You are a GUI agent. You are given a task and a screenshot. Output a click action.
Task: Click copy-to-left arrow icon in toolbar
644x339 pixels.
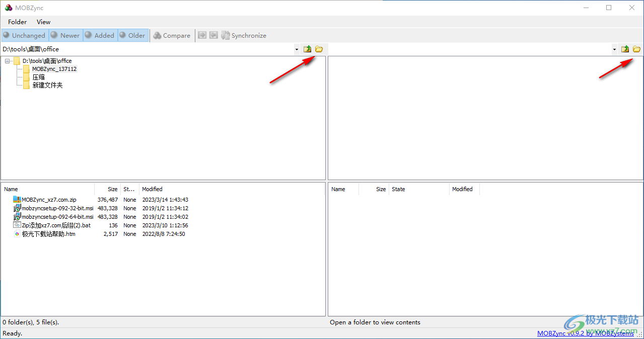click(x=214, y=35)
